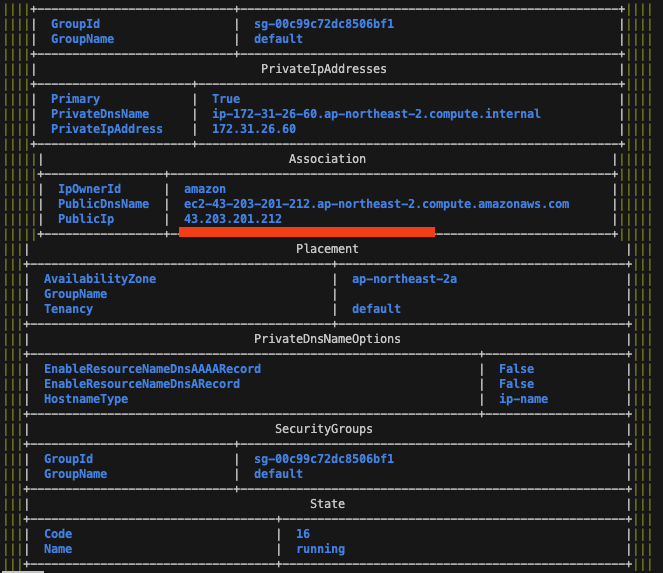This screenshot has height=573, width=663.
Task: Click the Name label under State
Action: click(58, 549)
